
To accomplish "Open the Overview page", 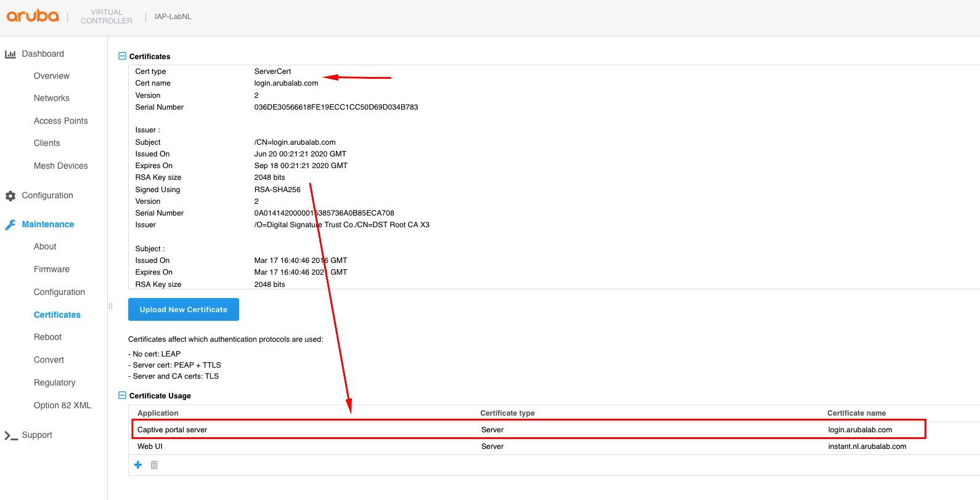I will coord(52,76).
